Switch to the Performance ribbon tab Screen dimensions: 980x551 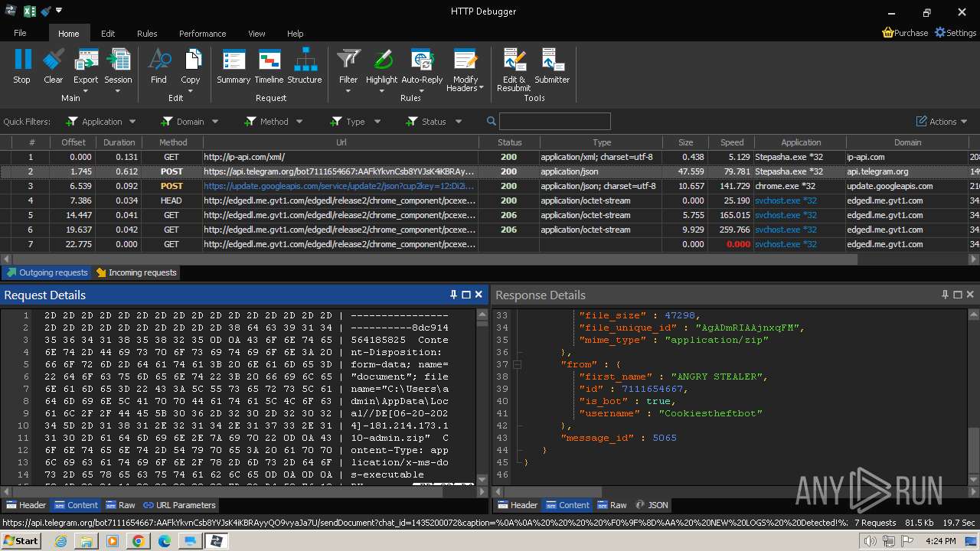click(202, 34)
